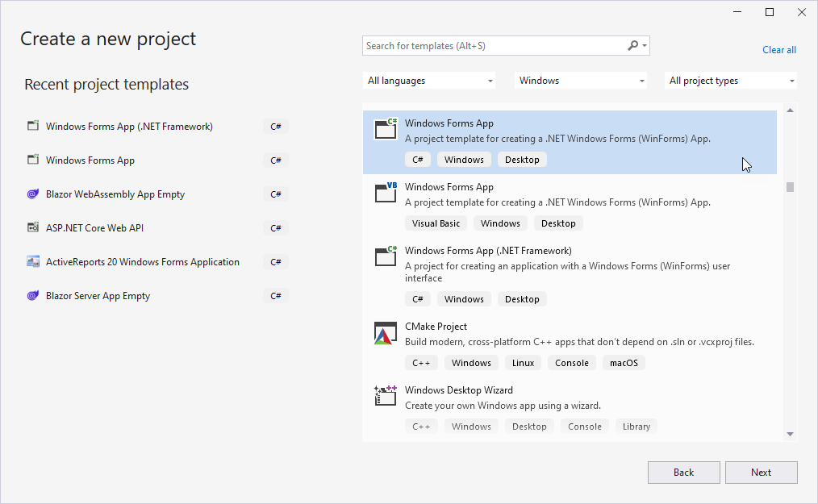Click the search magnifier icon in template search
818x504 pixels.
pos(633,46)
